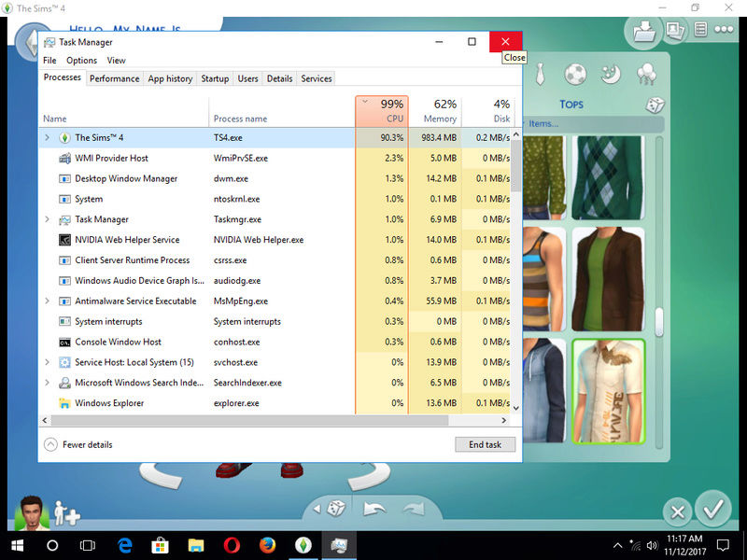Choose the selected white printed shirt top
The width and height of the screenshot is (747, 560).
(609, 391)
